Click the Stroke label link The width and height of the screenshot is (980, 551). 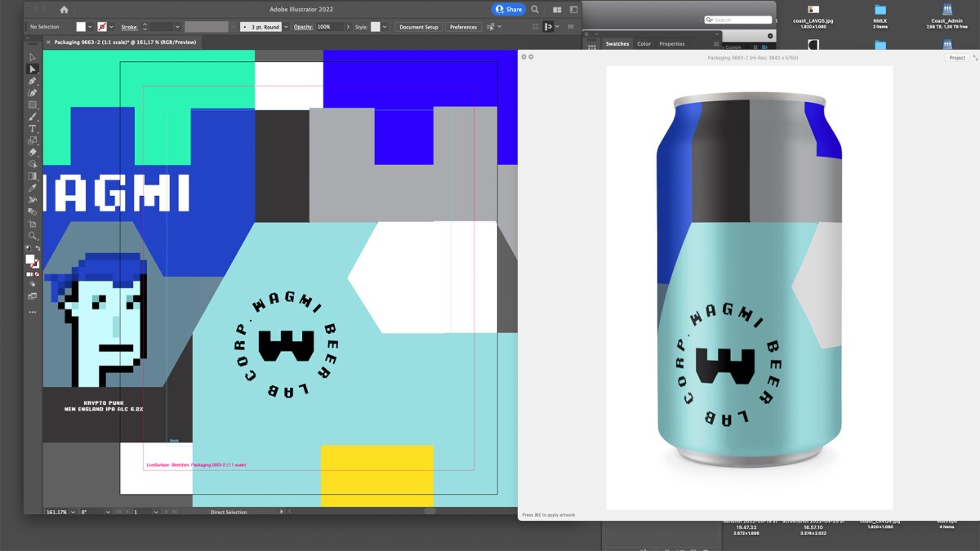pyautogui.click(x=129, y=27)
